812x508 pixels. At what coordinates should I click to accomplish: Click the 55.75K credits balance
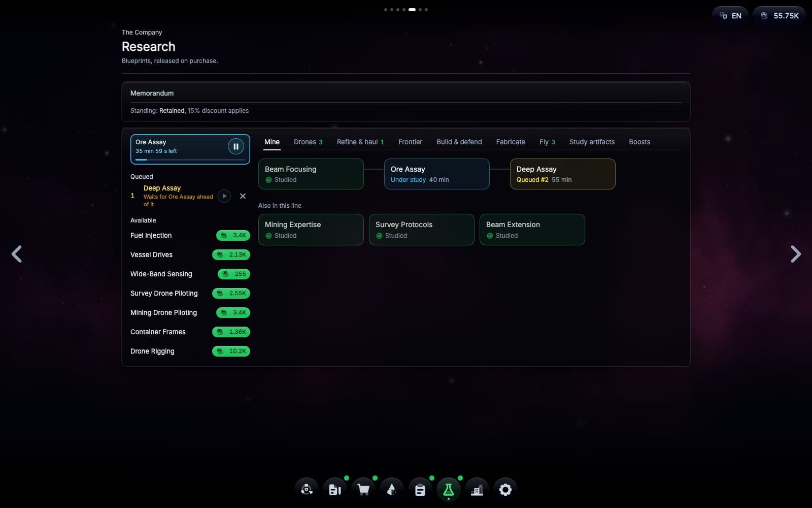coord(779,16)
